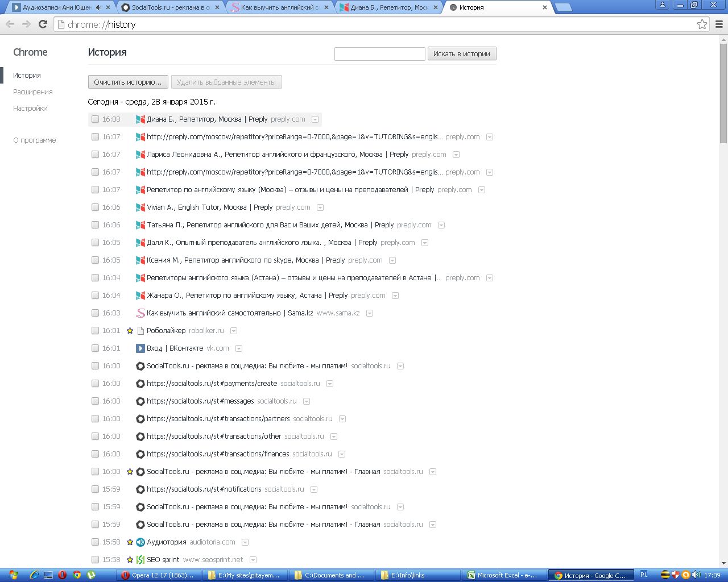Click the page vertical scrollbar thumb
Screen dimensions: 728x582
tap(723, 93)
